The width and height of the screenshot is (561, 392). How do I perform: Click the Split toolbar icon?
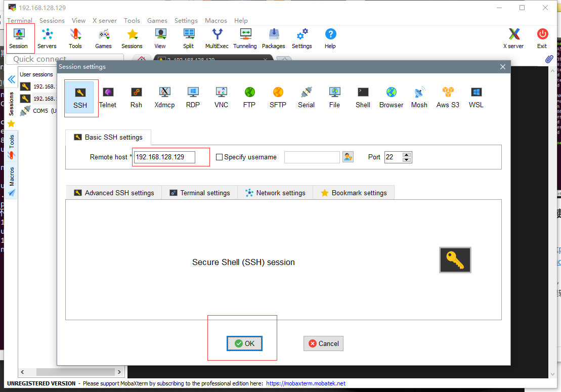pos(189,38)
